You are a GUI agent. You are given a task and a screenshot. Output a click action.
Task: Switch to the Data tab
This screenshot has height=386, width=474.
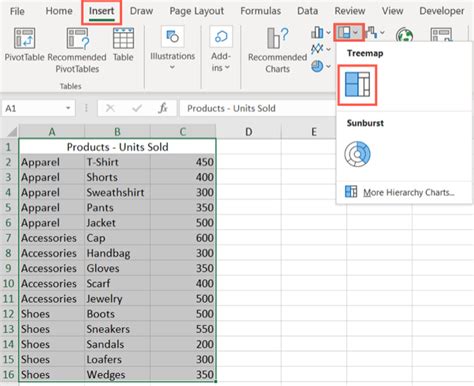coord(307,11)
